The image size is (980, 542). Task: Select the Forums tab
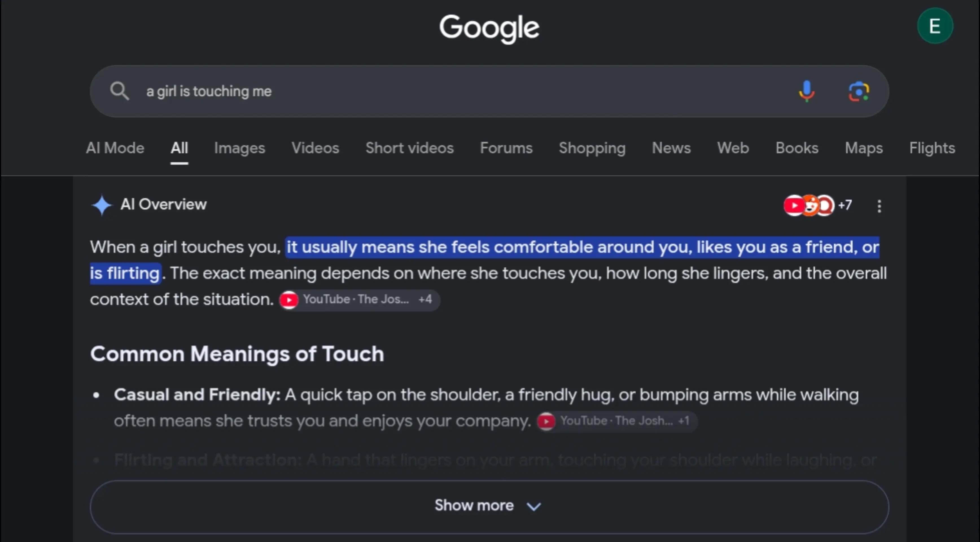(506, 148)
